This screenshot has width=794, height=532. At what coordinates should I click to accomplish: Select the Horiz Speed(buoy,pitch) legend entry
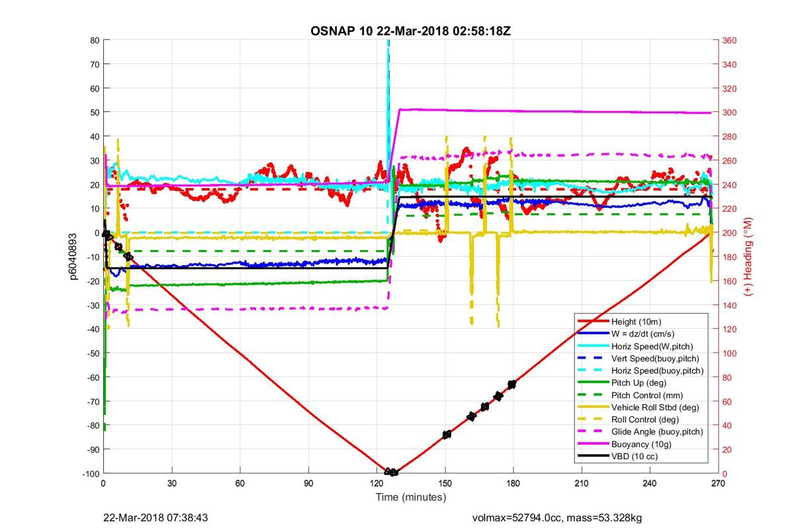click(641, 370)
